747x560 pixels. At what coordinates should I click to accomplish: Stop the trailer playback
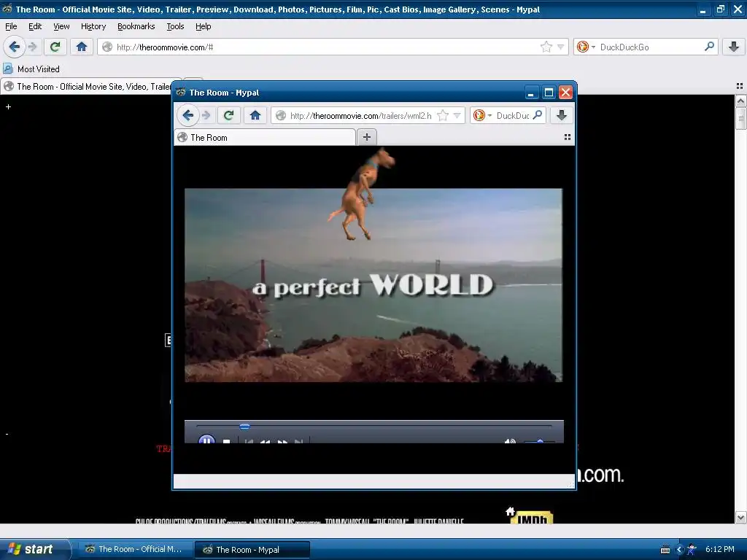point(227,441)
